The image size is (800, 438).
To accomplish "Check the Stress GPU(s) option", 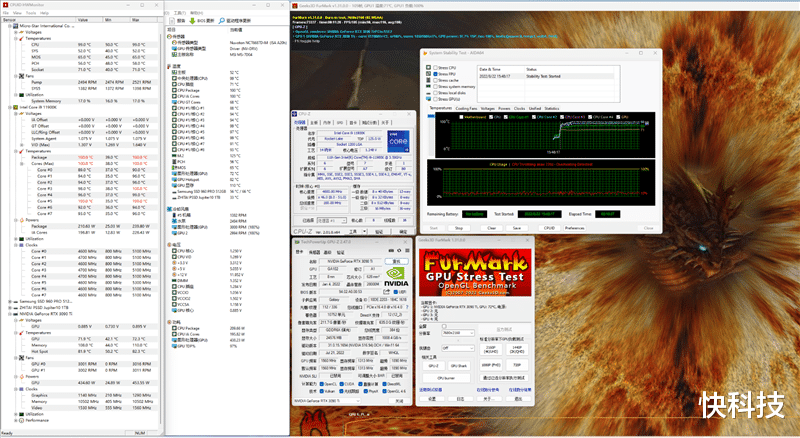I will [x=435, y=100].
